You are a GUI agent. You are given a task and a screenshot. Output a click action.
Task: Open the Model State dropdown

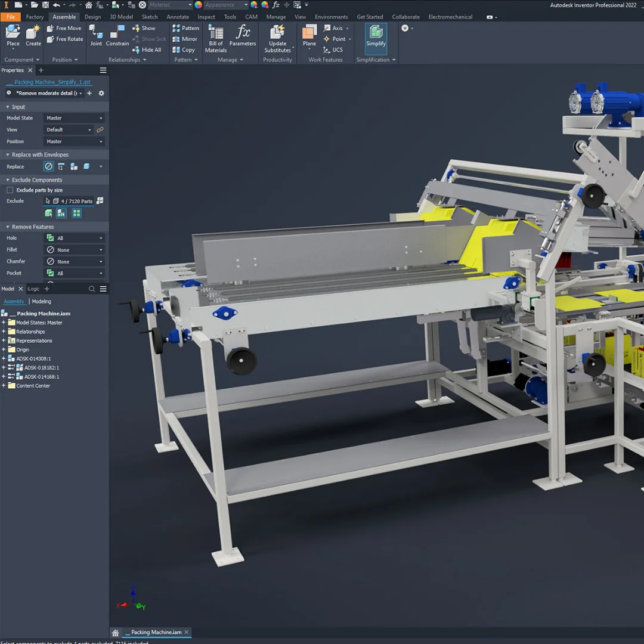coord(75,118)
